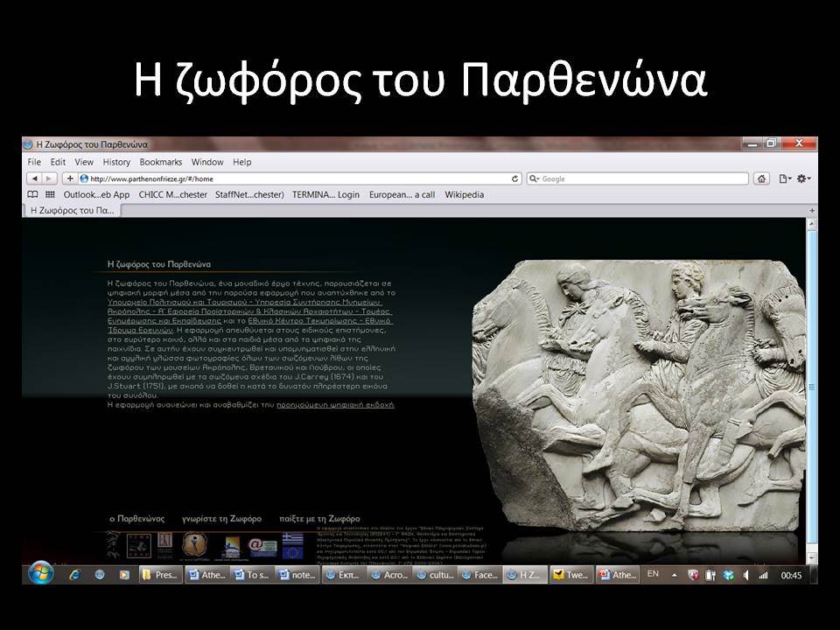Switch to the 'Face...' Safari taskbar window
The image size is (840, 630).
tap(480, 575)
